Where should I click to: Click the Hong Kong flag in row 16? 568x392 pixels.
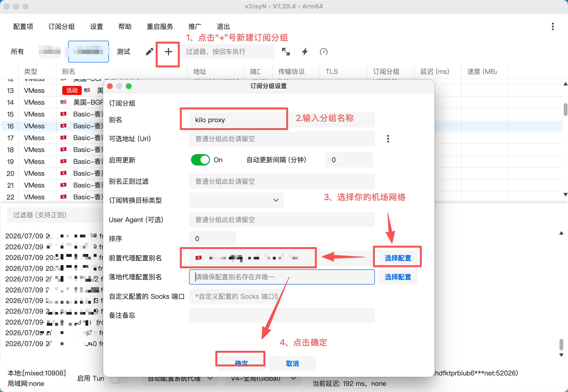[63, 126]
